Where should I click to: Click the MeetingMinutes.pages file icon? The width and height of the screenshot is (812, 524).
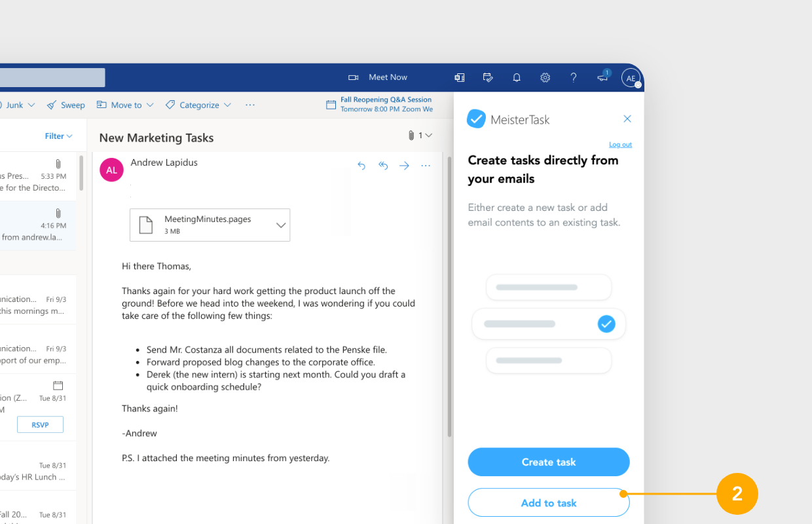point(146,225)
